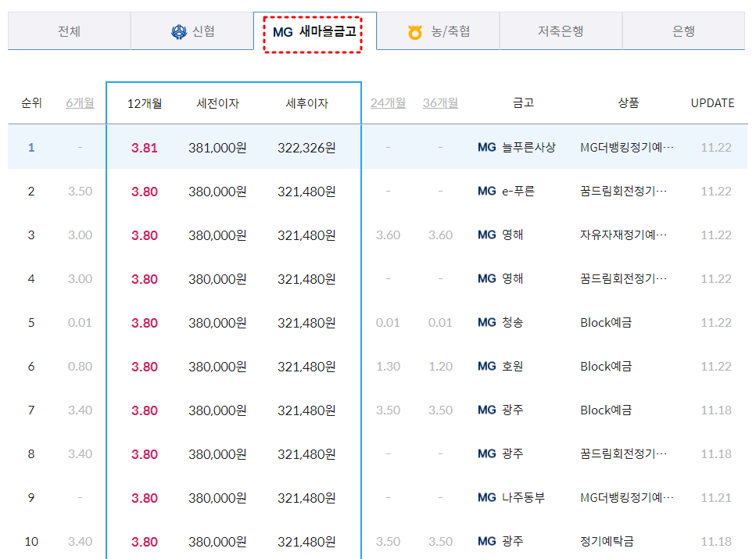Open Block예금 product in rank 7
Viewport: 756px width, 559px height.
click(x=606, y=410)
